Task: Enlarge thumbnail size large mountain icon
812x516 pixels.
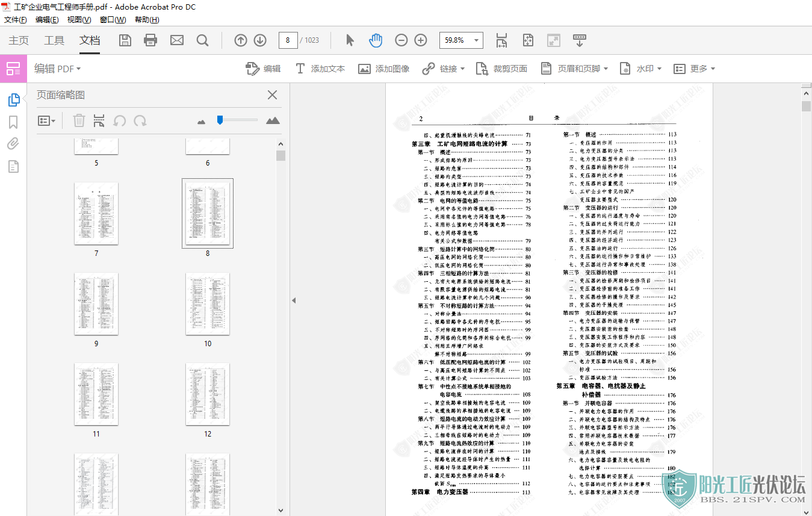Action: pos(273,120)
